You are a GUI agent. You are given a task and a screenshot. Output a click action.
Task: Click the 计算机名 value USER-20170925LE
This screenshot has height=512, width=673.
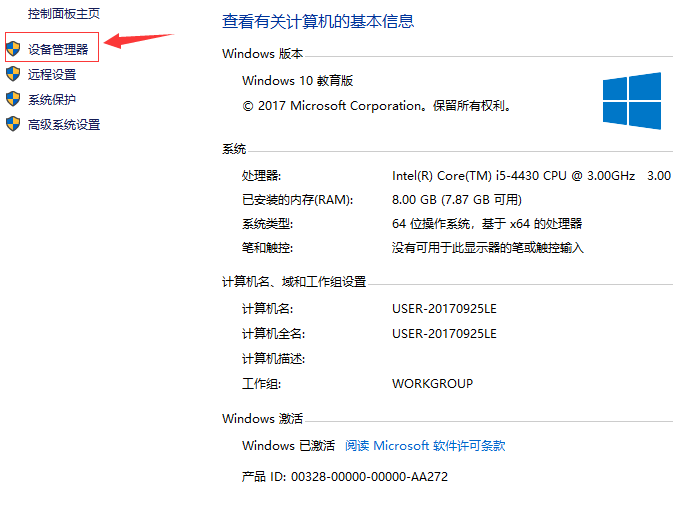tap(444, 309)
